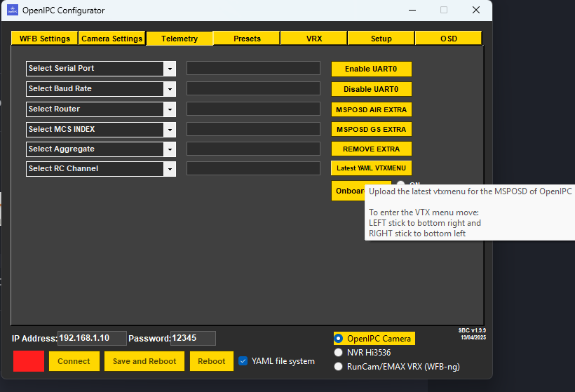Select the Telemetry tab
The height and width of the screenshot is (392, 575).
point(180,39)
